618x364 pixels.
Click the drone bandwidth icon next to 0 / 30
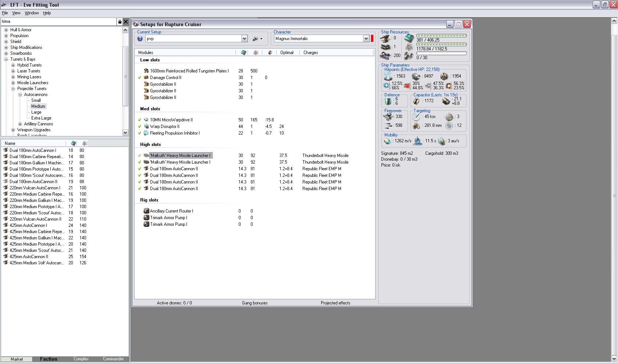[409, 56]
